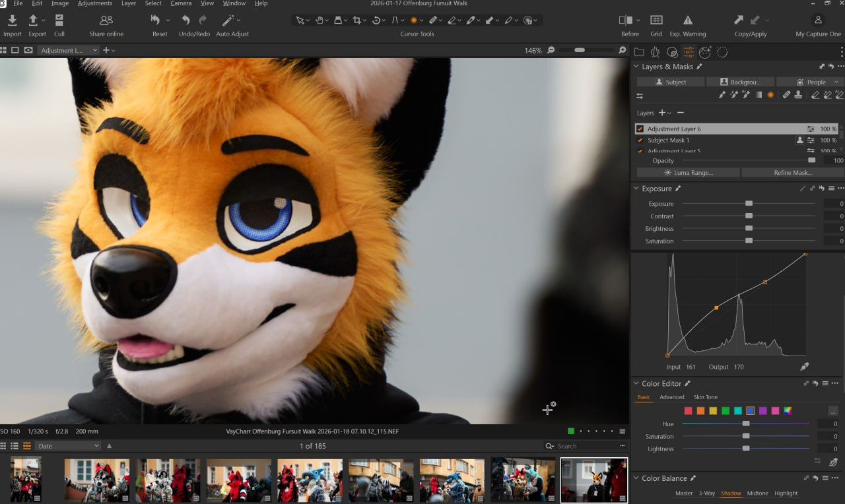Click the Share online icon
The height and width of the screenshot is (504, 845).
(x=106, y=20)
